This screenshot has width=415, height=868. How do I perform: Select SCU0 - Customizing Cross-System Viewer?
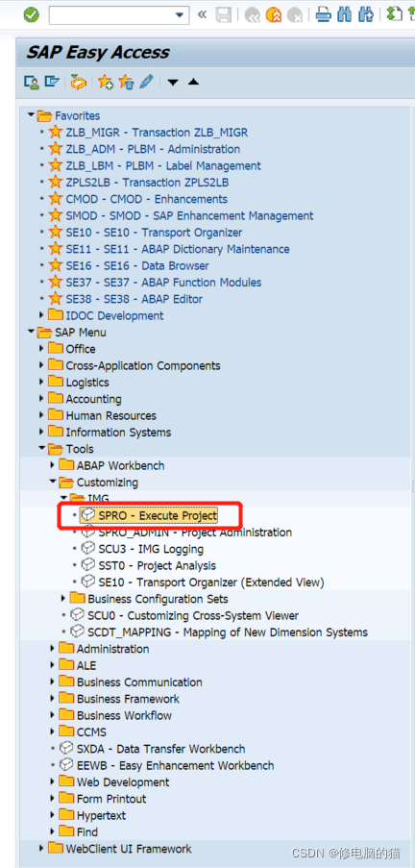[193, 615]
